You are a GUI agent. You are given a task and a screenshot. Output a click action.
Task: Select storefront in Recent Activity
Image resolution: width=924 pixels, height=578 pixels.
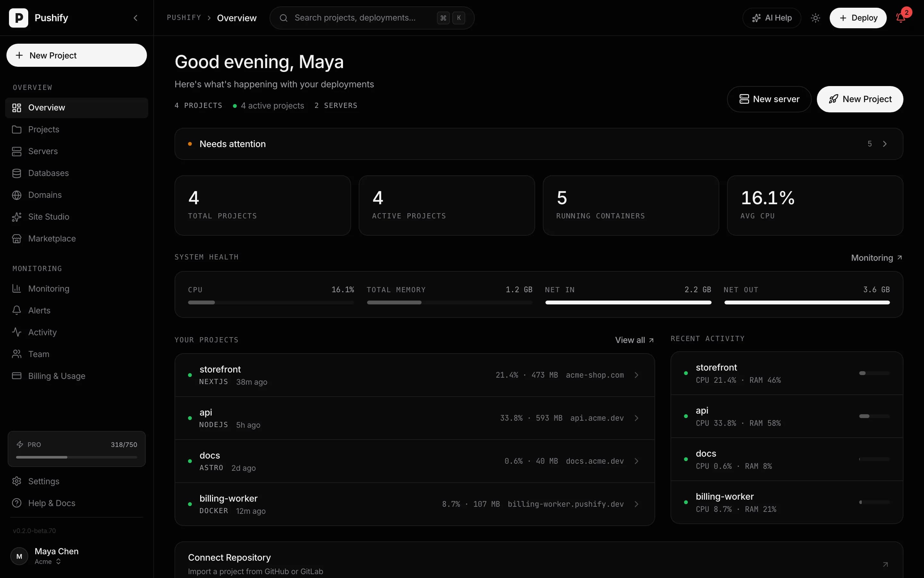(787, 373)
